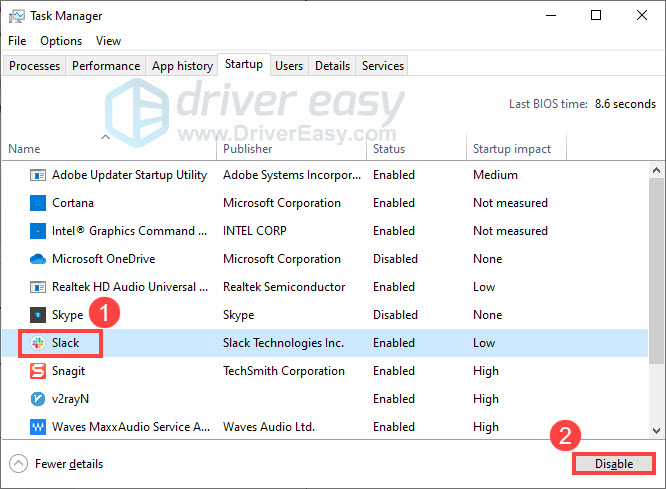Click Realtek Semiconductor publisher cell
666x489 pixels.
coord(284,287)
